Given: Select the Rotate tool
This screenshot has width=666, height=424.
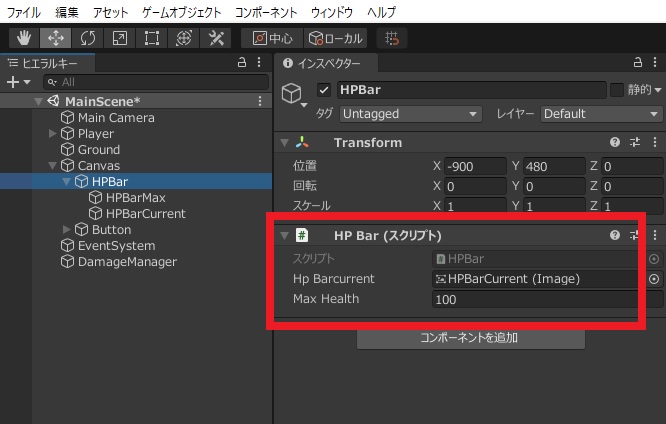Looking at the screenshot, I should click(x=87, y=38).
